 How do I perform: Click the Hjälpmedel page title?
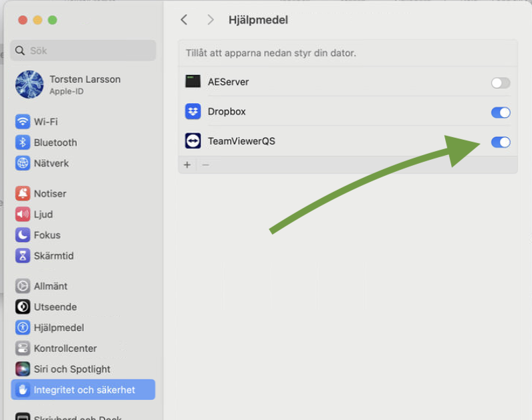point(258,20)
